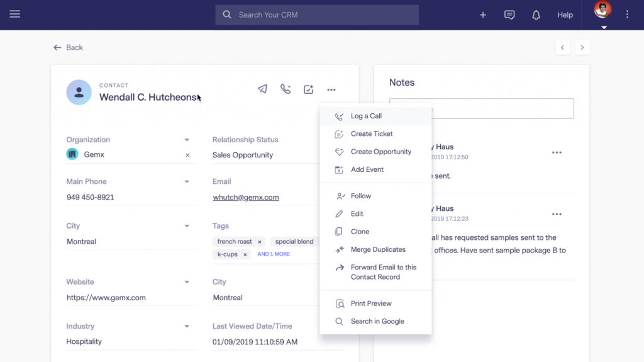
Task: Open the Industry field dropdown arrow
Action: [x=187, y=326]
